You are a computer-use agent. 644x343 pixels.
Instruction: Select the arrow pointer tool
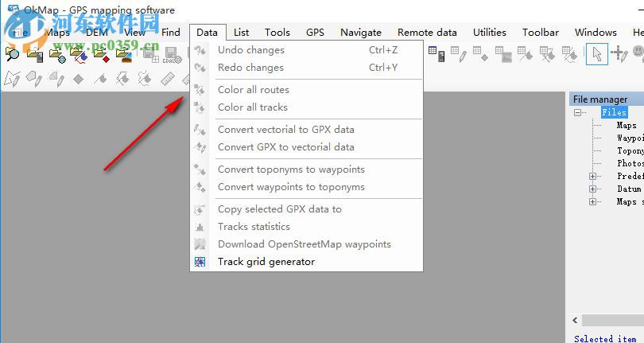point(597,54)
